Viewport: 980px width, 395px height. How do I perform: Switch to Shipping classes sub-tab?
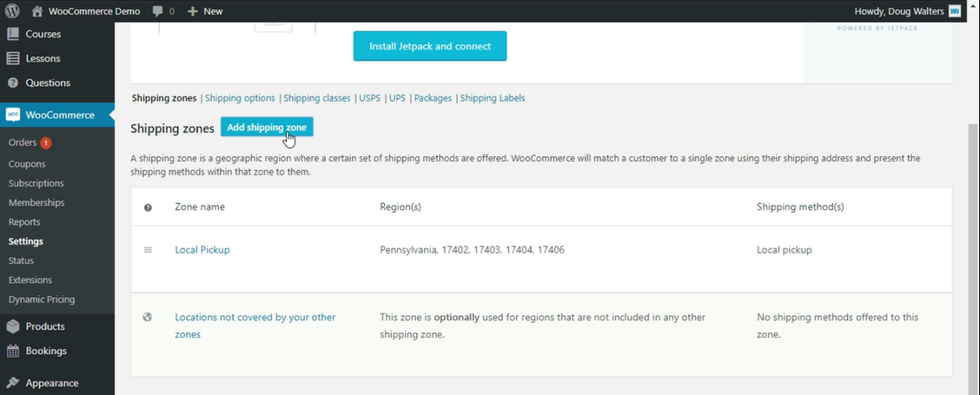pyautogui.click(x=317, y=98)
